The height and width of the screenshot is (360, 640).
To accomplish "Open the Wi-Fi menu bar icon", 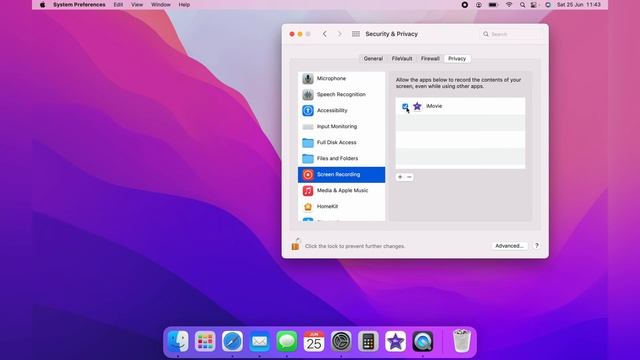I will [x=509, y=5].
